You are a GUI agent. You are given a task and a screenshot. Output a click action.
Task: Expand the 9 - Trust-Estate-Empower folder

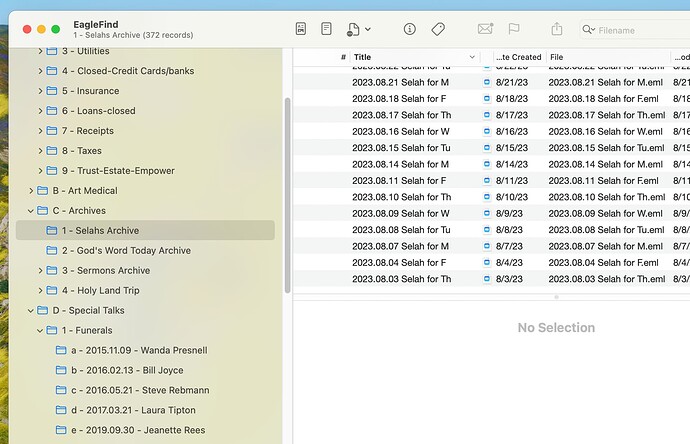point(40,171)
